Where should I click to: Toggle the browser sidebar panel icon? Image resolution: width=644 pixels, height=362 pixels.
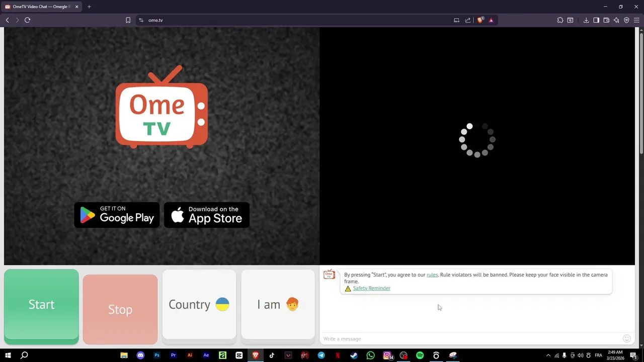(x=596, y=20)
